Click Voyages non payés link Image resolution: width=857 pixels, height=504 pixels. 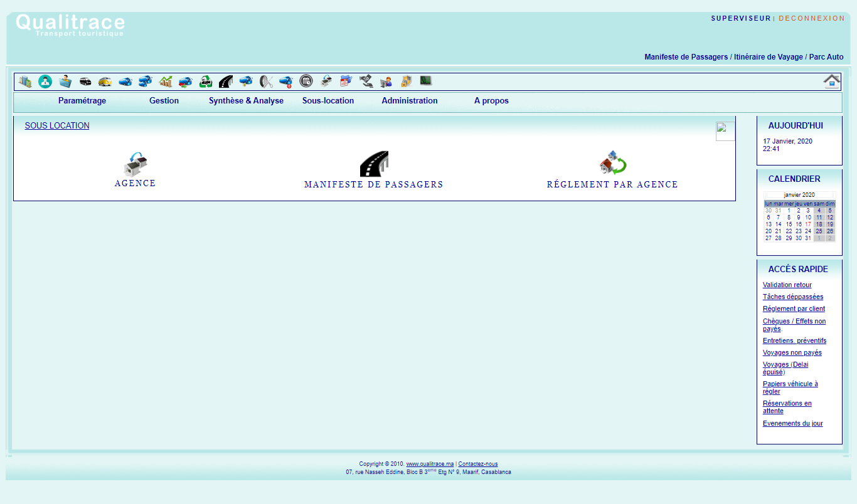coord(792,353)
